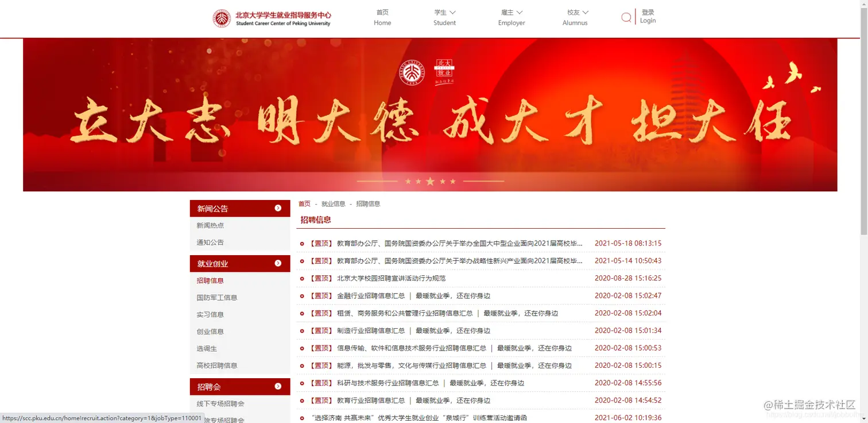Open the 首页 breadcrumb link

click(304, 203)
